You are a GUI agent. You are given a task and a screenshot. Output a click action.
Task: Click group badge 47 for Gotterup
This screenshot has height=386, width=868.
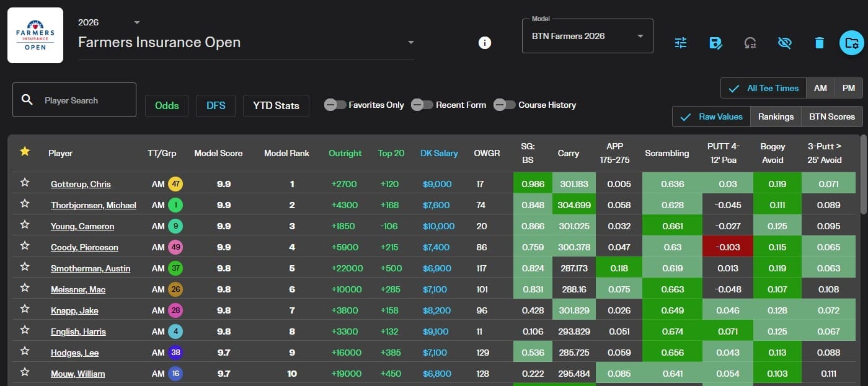point(175,184)
